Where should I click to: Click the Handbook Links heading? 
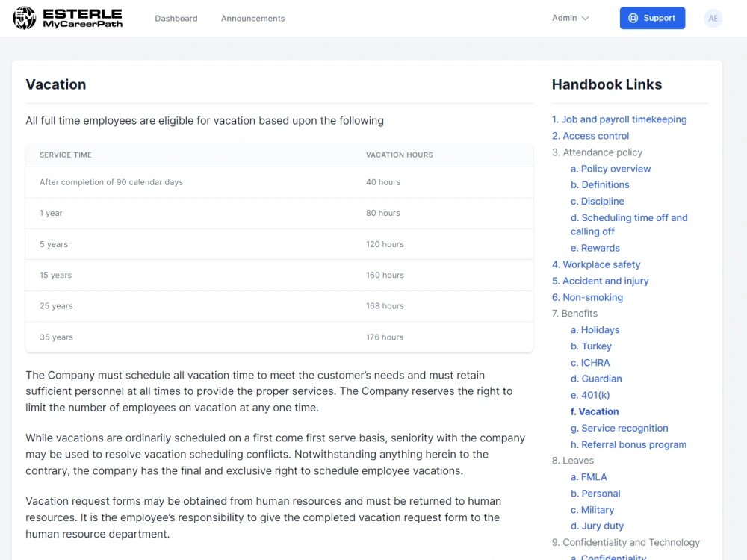pos(607,84)
